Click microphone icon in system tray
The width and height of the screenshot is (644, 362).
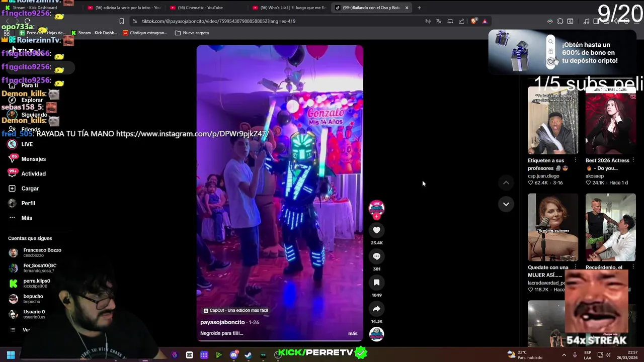[x=575, y=355]
